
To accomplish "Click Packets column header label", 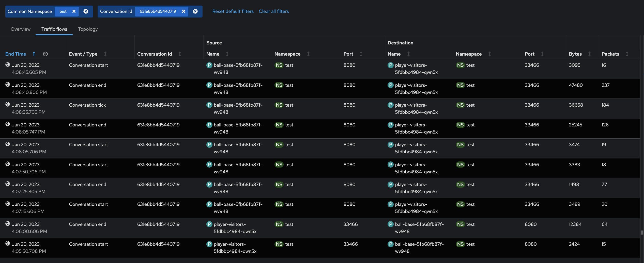I will tap(610, 54).
